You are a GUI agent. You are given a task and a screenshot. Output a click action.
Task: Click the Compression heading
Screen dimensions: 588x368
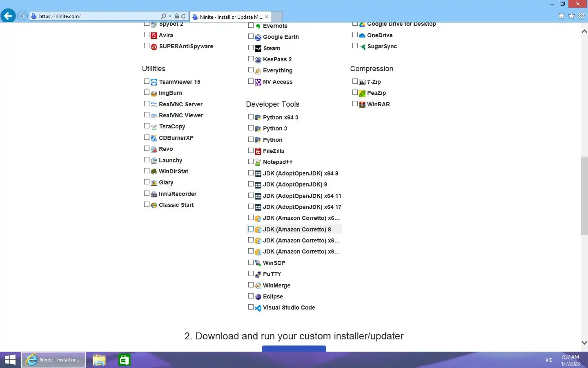[372, 69]
